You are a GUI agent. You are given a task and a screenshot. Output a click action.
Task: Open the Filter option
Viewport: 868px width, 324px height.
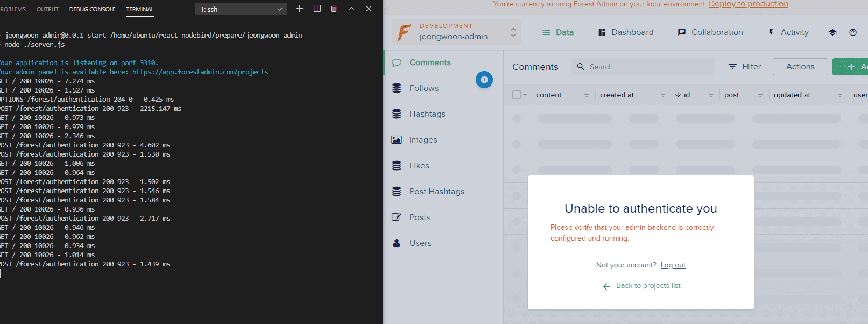click(x=745, y=67)
